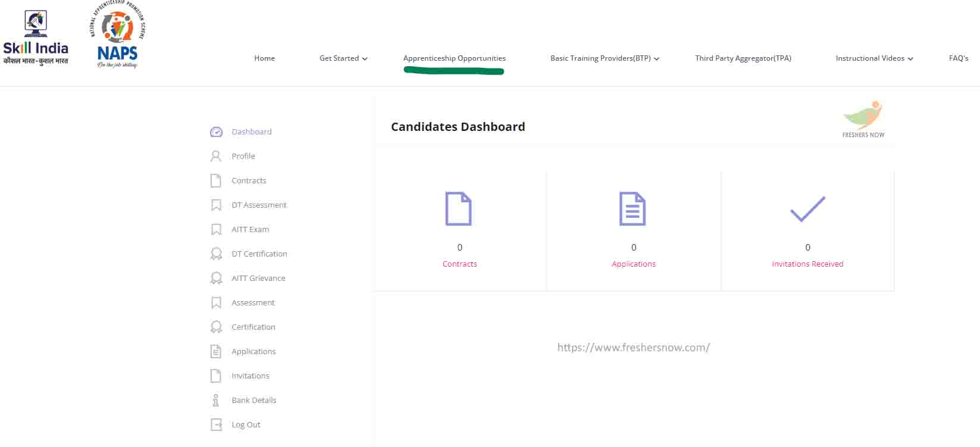Click the DT Certification ribbon icon
980x447 pixels.
[216, 254]
